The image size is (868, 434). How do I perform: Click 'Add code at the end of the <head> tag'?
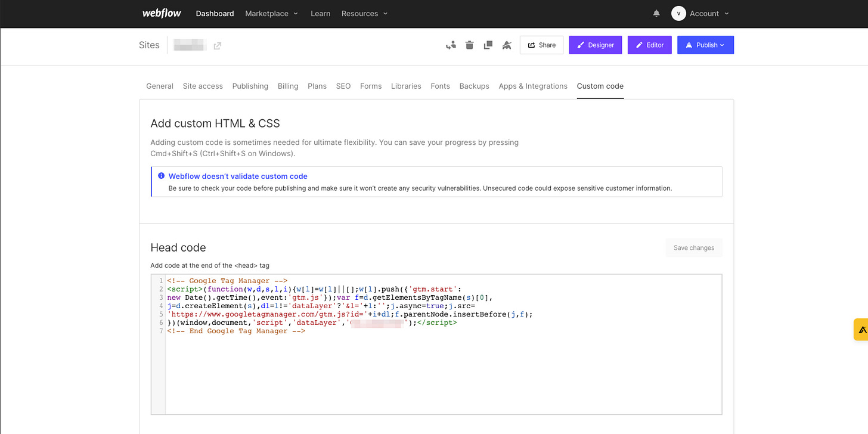(x=210, y=265)
